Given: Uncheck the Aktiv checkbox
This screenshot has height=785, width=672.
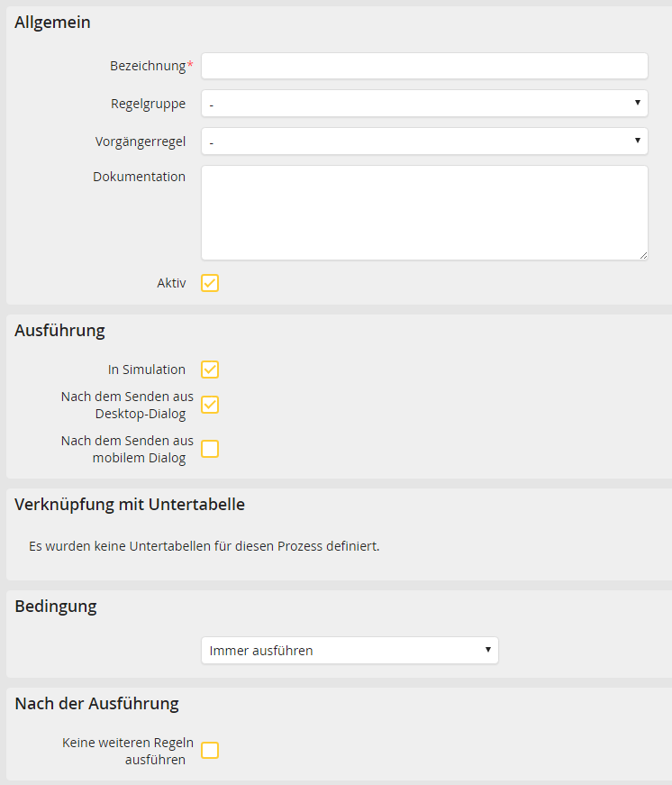Looking at the screenshot, I should pos(210,283).
